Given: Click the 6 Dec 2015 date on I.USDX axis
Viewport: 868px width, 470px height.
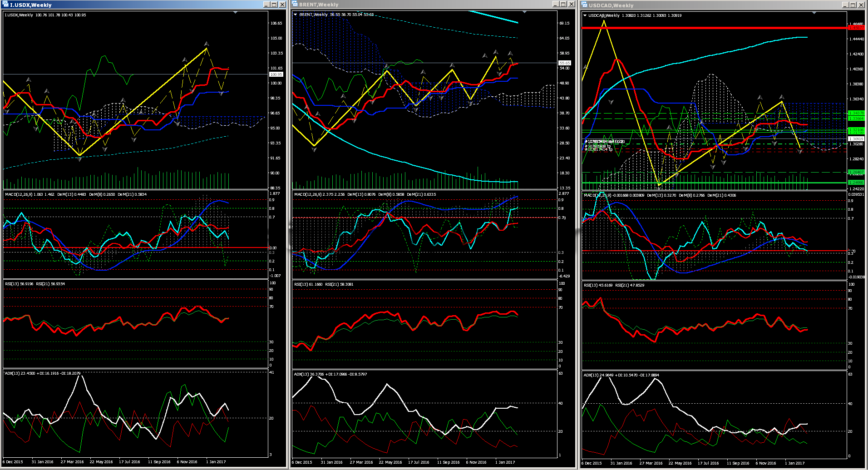Looking at the screenshot, I should click(13, 462).
